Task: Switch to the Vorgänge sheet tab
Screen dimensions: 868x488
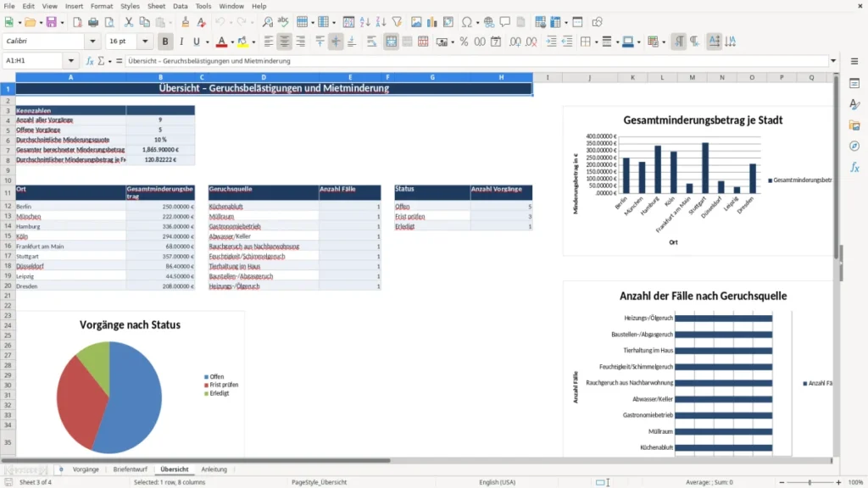Action: coord(86,469)
